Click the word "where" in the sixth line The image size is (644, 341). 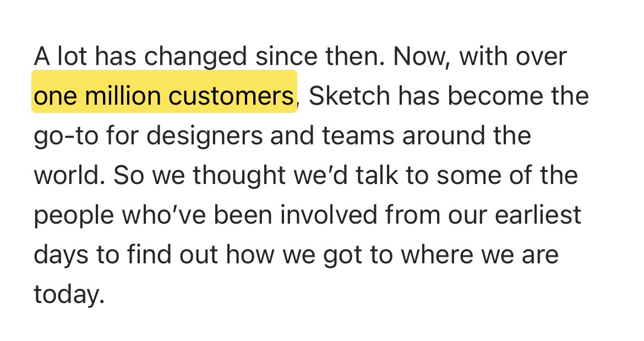point(435,255)
